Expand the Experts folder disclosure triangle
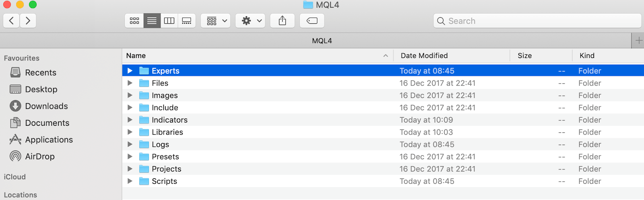644x200 pixels. [x=130, y=71]
